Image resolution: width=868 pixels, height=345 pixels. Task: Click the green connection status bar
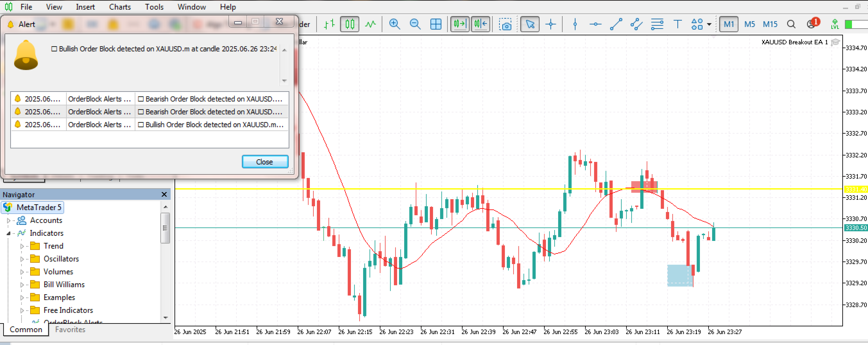[x=856, y=24]
